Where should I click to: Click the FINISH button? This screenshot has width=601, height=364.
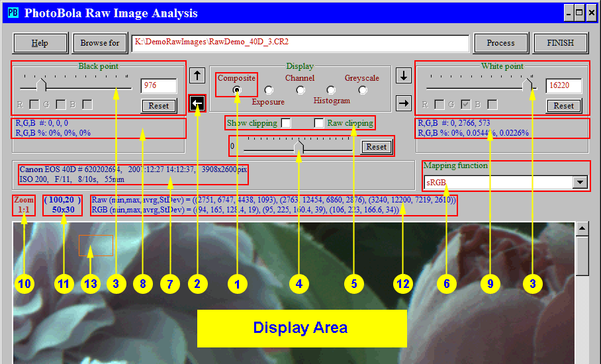(x=560, y=43)
